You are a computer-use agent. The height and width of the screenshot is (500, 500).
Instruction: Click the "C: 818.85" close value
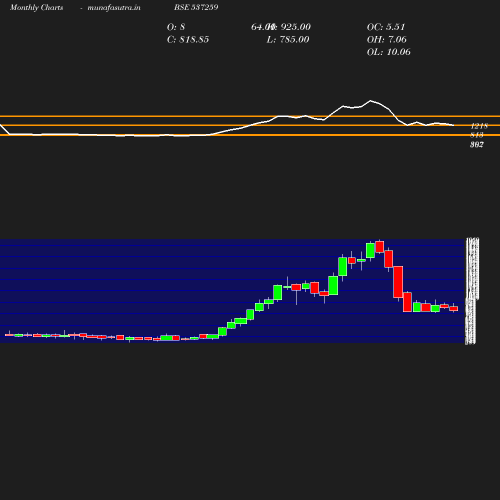[x=188, y=39]
